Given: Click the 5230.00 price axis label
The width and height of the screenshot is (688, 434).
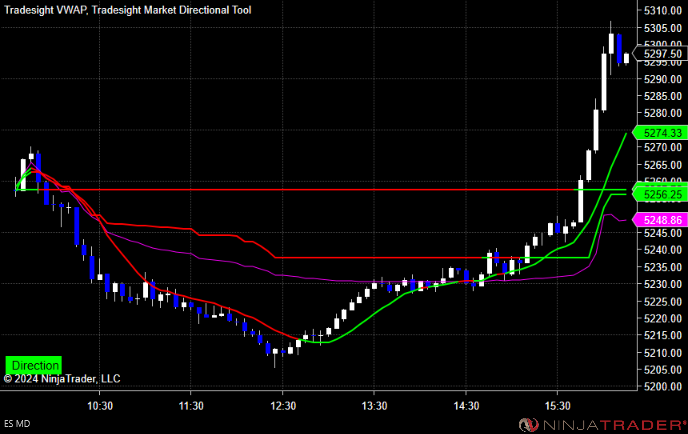Looking at the screenshot, I should (x=663, y=284).
